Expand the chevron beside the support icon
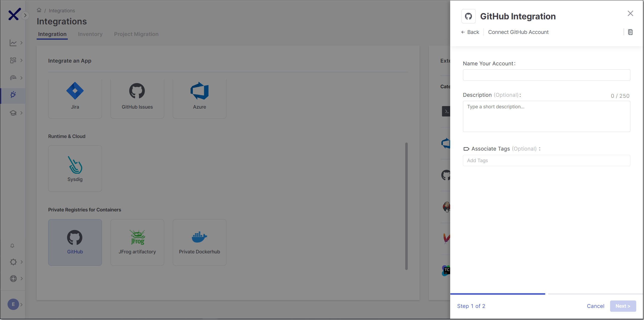The height and width of the screenshot is (320, 644). pyautogui.click(x=22, y=279)
